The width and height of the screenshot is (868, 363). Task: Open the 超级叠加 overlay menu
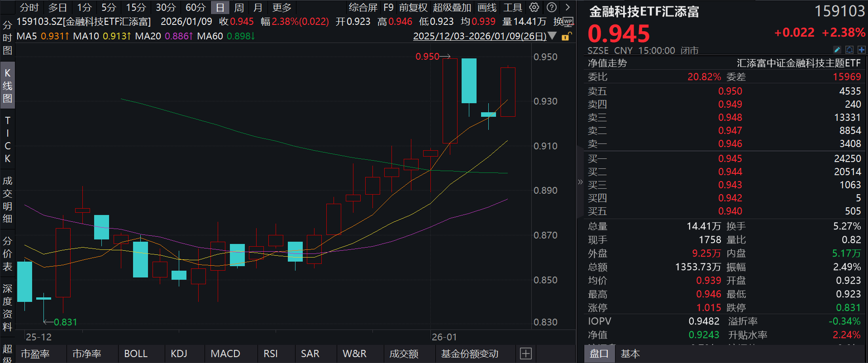pyautogui.click(x=452, y=8)
